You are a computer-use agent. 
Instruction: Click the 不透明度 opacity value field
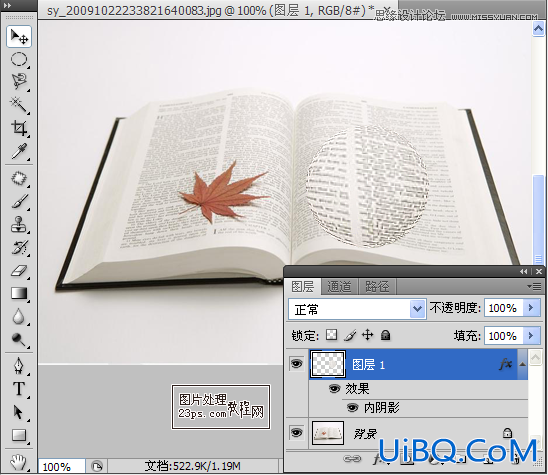[x=504, y=308]
